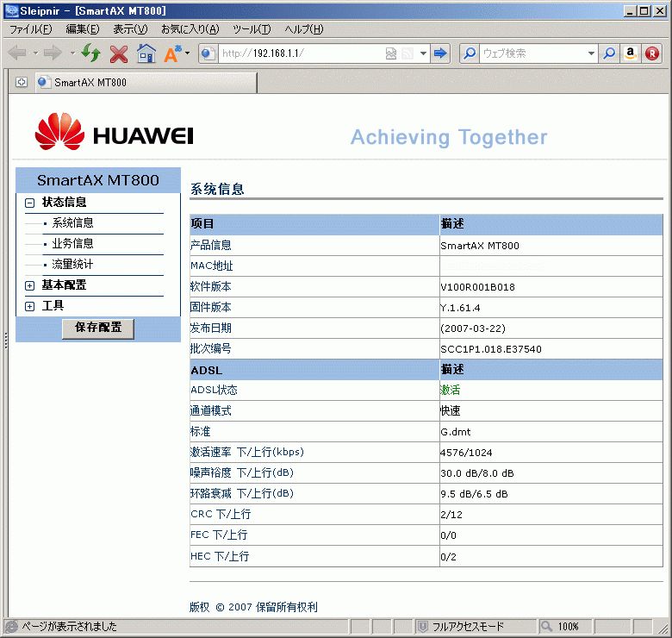Open the search engine dropdown arrow

click(591, 53)
